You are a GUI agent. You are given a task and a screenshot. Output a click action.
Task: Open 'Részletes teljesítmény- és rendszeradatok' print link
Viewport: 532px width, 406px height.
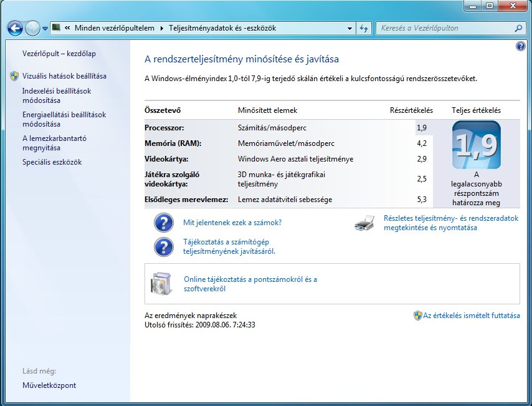pyautogui.click(x=451, y=223)
